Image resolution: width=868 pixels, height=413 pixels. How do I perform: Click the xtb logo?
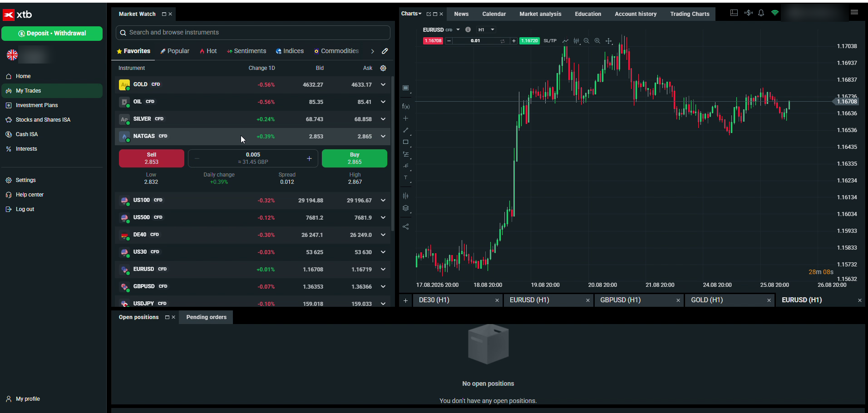click(17, 15)
